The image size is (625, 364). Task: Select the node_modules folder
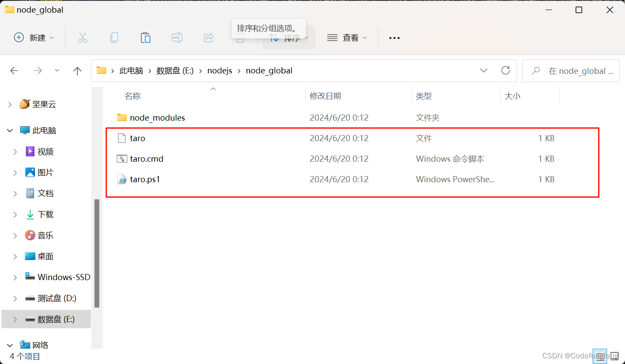(x=157, y=118)
